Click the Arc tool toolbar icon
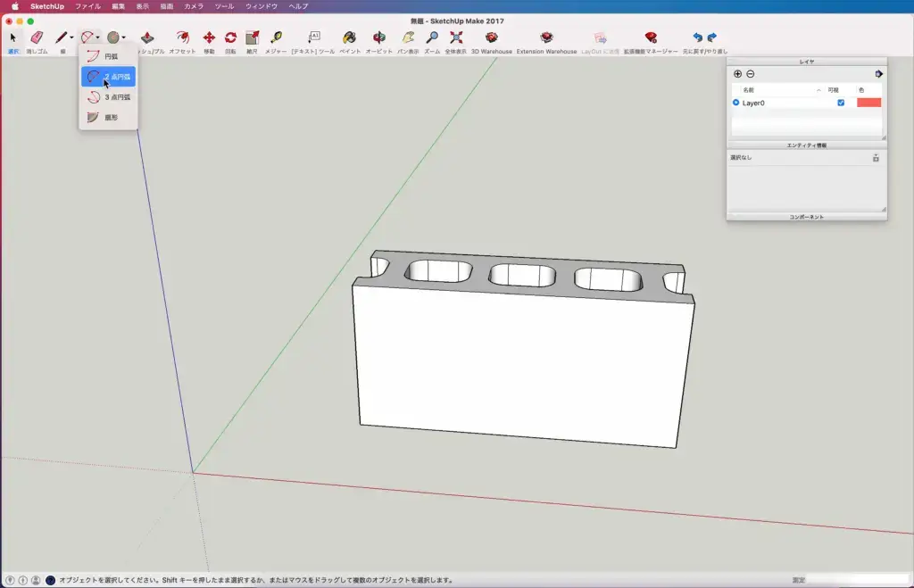 87,37
